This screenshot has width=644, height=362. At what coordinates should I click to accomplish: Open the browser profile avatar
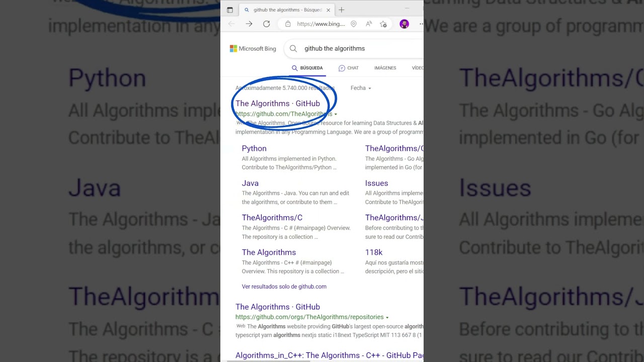pyautogui.click(x=404, y=24)
